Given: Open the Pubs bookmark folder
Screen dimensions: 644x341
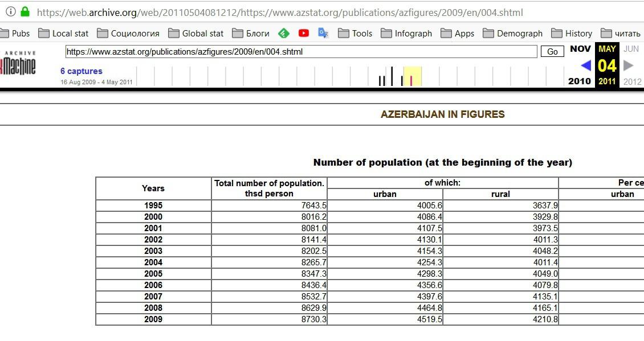Looking at the screenshot, I should [15, 33].
